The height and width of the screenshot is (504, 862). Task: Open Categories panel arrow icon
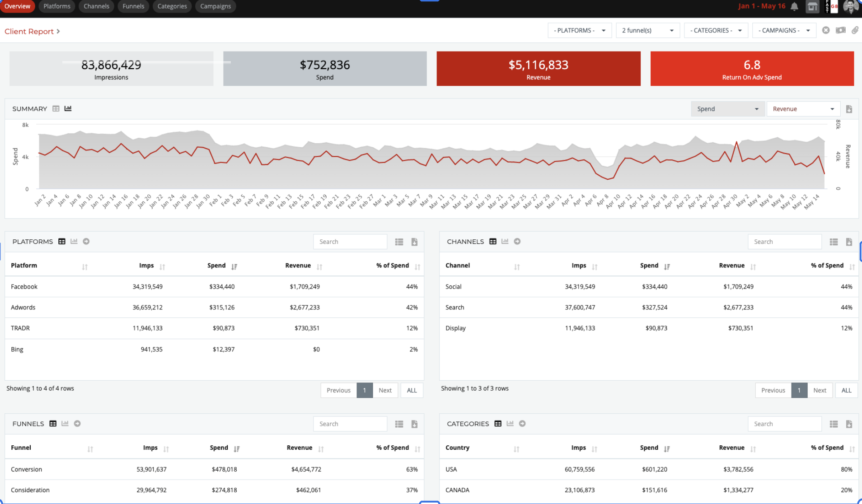pyautogui.click(x=522, y=423)
